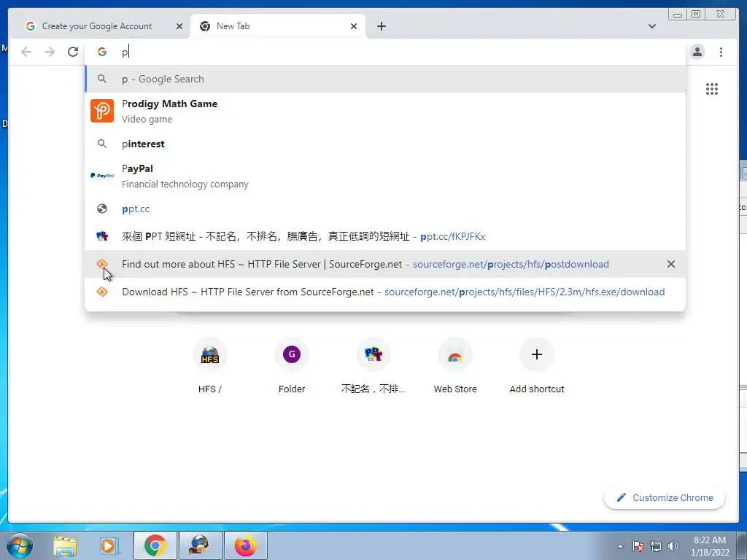The height and width of the screenshot is (560, 747).
Task: Click the Prodigy orange logo icon
Action: click(x=102, y=111)
